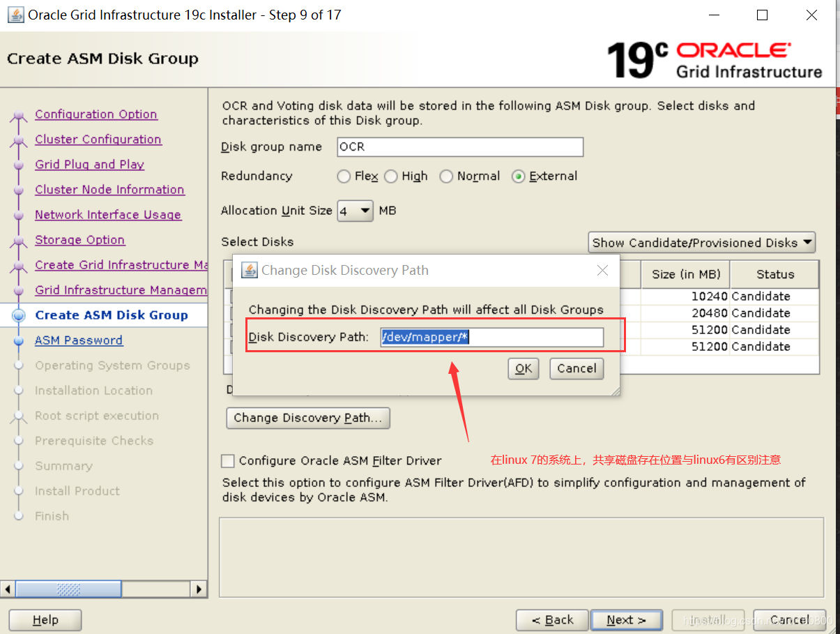The height and width of the screenshot is (634, 840).
Task: Open Storage Option step
Action: [80, 240]
